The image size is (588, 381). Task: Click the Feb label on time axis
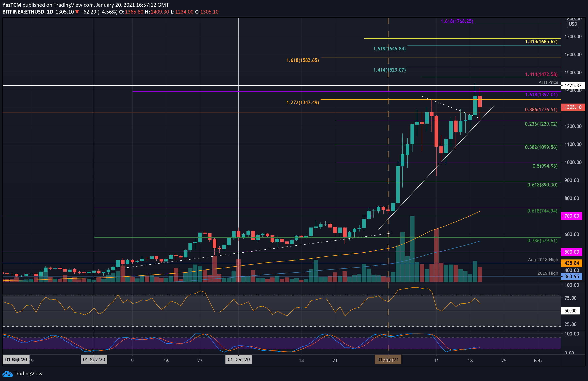(x=538, y=361)
